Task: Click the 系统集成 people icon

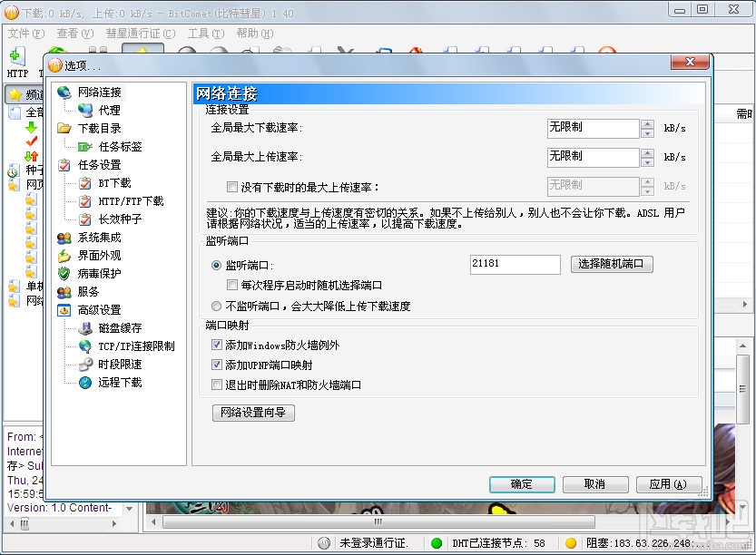Action: coord(64,238)
